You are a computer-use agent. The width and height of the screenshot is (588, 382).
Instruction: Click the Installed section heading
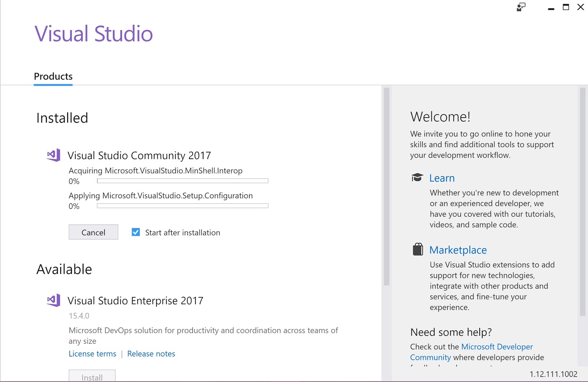click(62, 118)
